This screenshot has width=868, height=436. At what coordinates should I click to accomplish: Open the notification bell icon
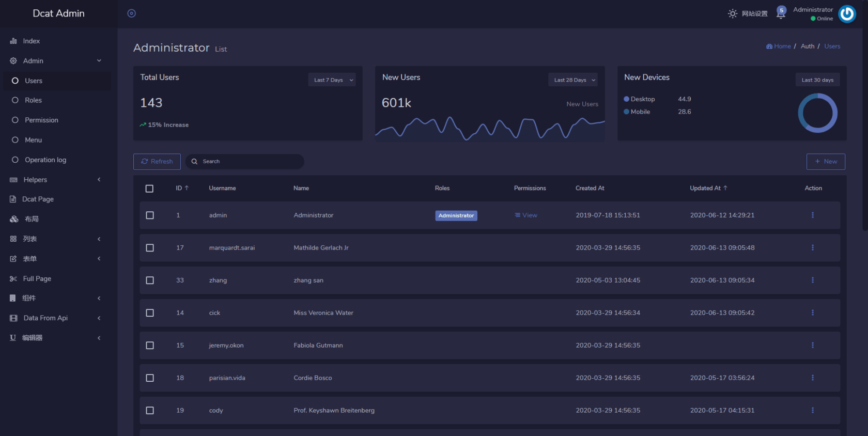[x=781, y=13]
